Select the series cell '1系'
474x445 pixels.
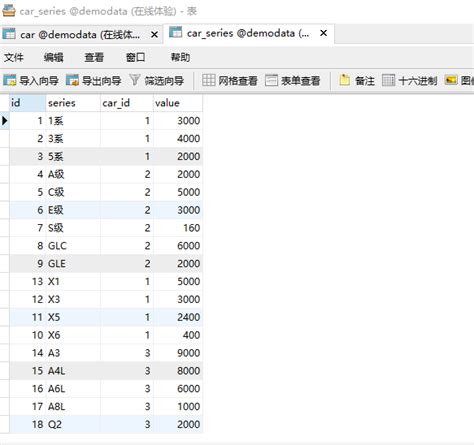(73, 121)
